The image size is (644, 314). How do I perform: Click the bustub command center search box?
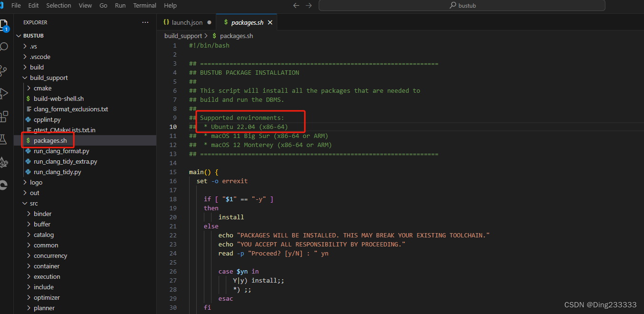(x=462, y=6)
